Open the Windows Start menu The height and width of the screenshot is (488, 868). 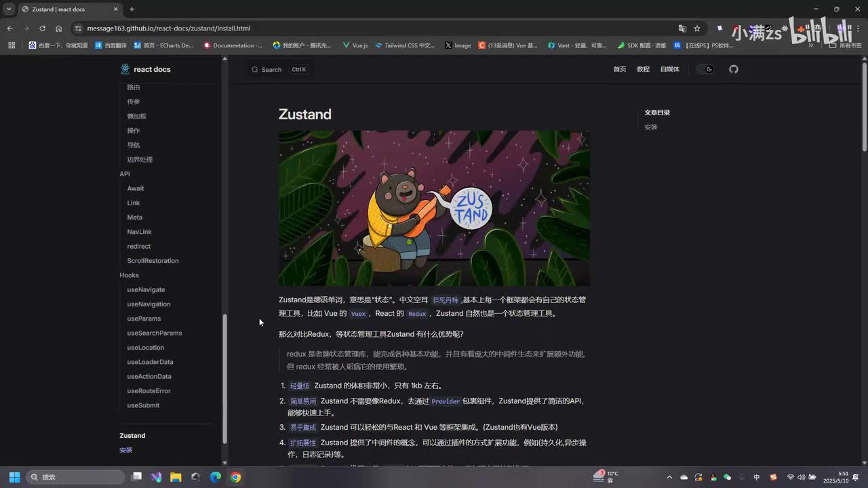(x=14, y=477)
